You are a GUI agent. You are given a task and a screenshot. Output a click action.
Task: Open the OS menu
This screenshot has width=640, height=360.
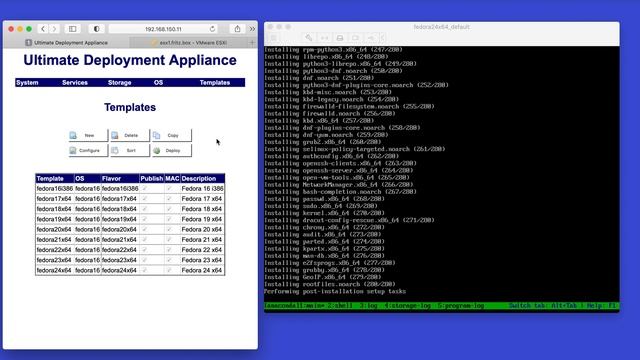(158, 82)
